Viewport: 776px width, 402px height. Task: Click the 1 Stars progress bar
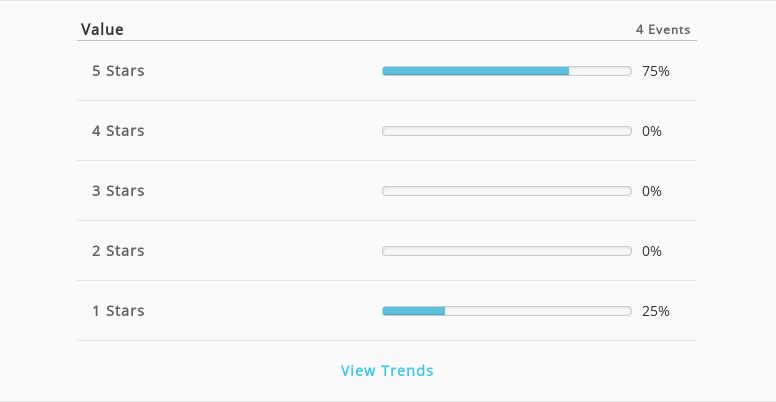click(507, 311)
